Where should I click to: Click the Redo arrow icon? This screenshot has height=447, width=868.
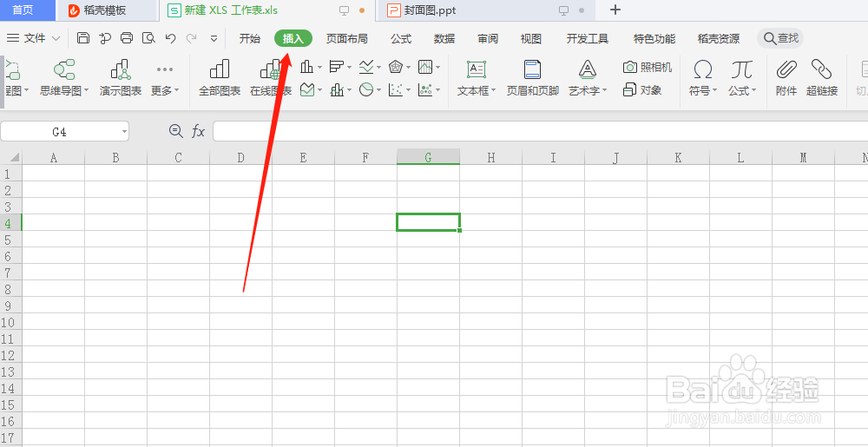pos(192,38)
